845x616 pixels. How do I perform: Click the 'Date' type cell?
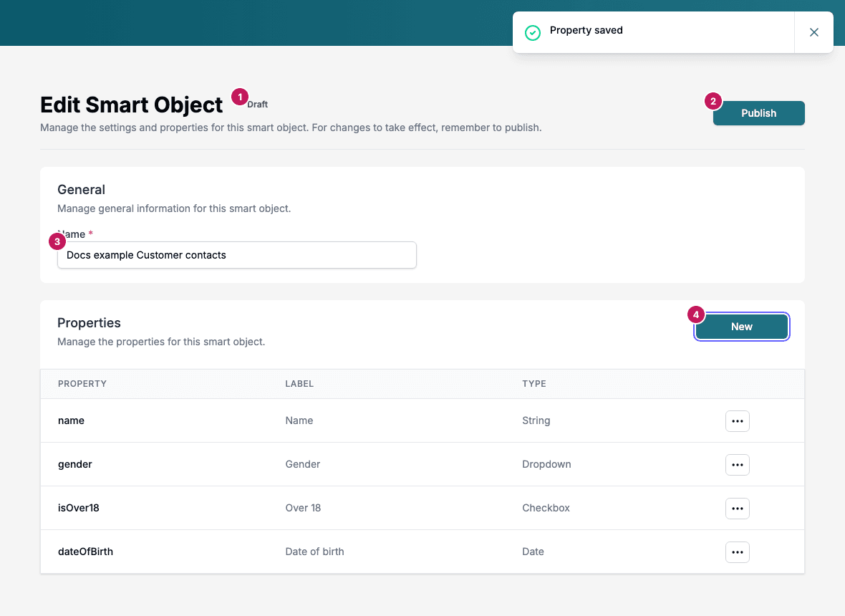click(533, 552)
